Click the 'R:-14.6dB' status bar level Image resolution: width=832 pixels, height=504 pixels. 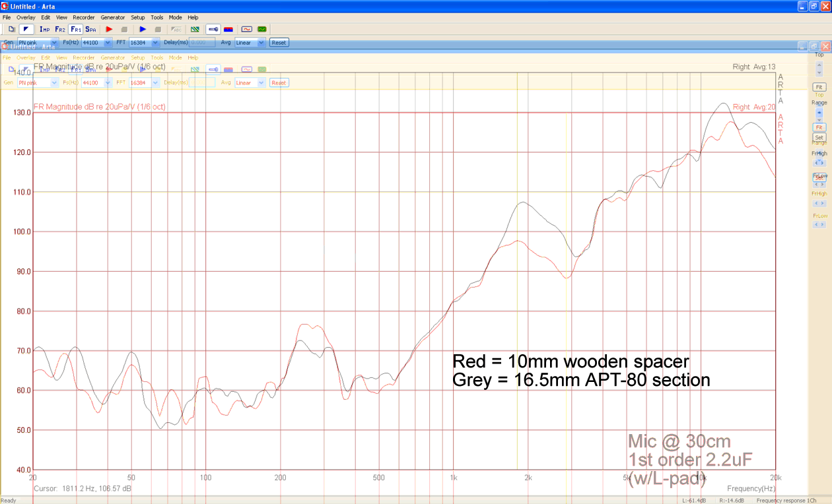click(x=732, y=500)
